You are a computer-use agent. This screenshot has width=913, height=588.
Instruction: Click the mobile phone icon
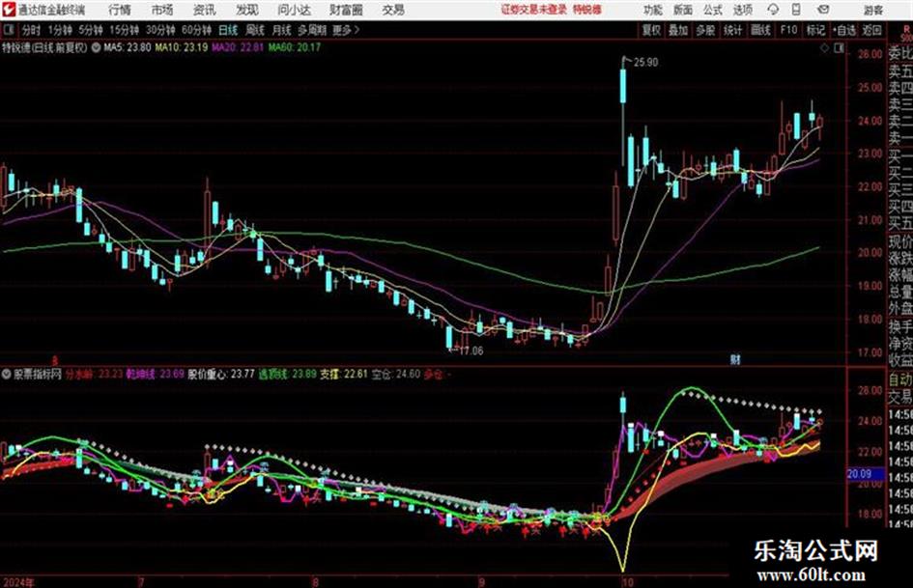tap(796, 10)
